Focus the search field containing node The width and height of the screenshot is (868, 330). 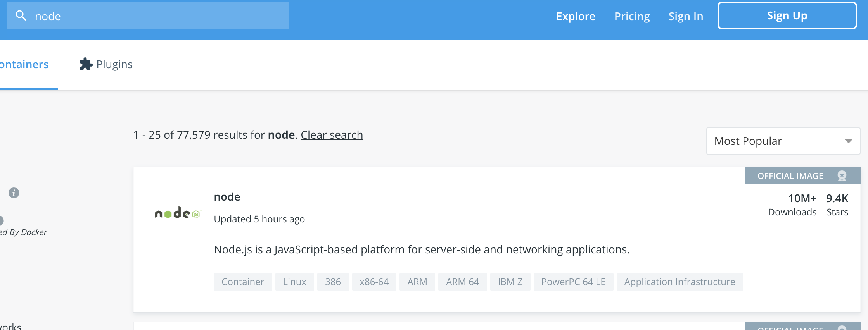[x=148, y=15]
